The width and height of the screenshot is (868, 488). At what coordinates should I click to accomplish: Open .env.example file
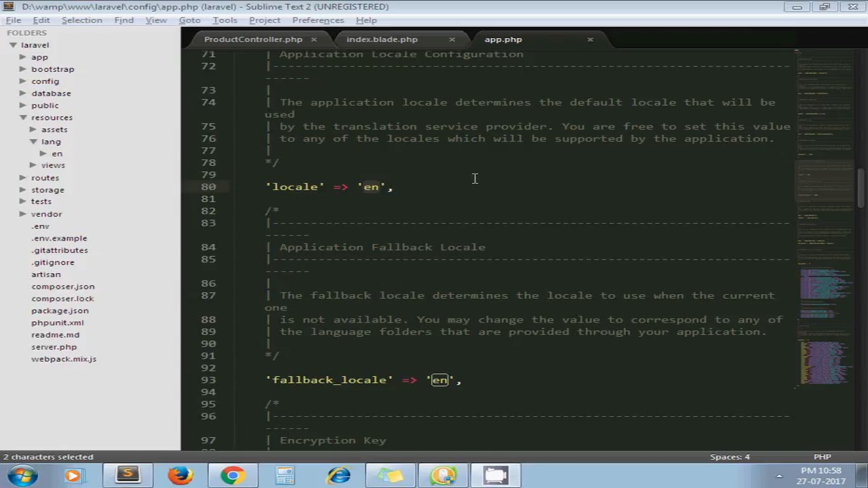click(59, 239)
